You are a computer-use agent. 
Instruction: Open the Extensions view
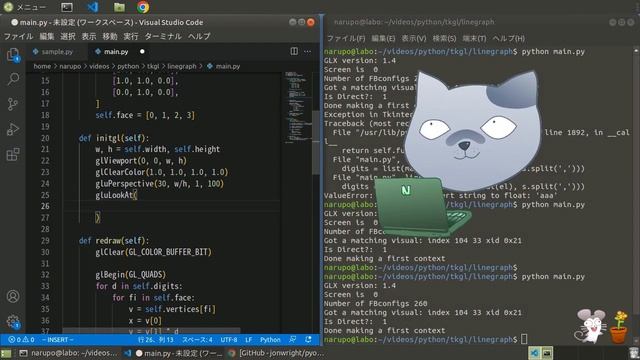tap(13, 154)
